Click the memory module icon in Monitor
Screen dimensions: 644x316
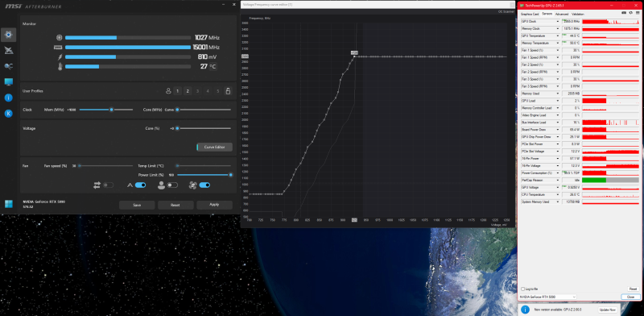click(58, 48)
